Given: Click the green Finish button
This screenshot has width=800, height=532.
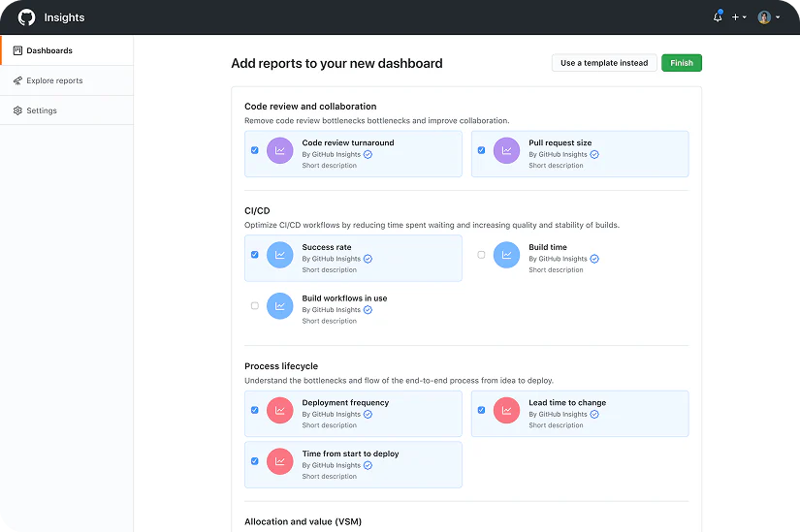Looking at the screenshot, I should [682, 63].
